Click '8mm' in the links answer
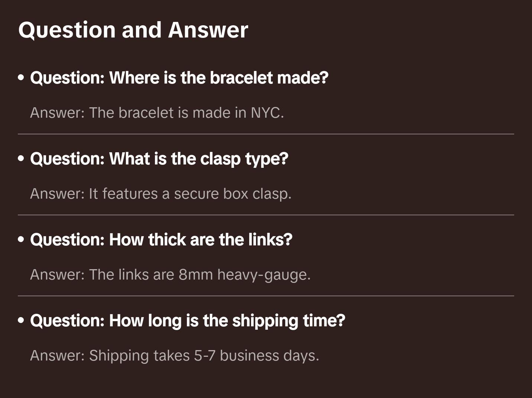The width and height of the screenshot is (532, 398). coord(196,274)
